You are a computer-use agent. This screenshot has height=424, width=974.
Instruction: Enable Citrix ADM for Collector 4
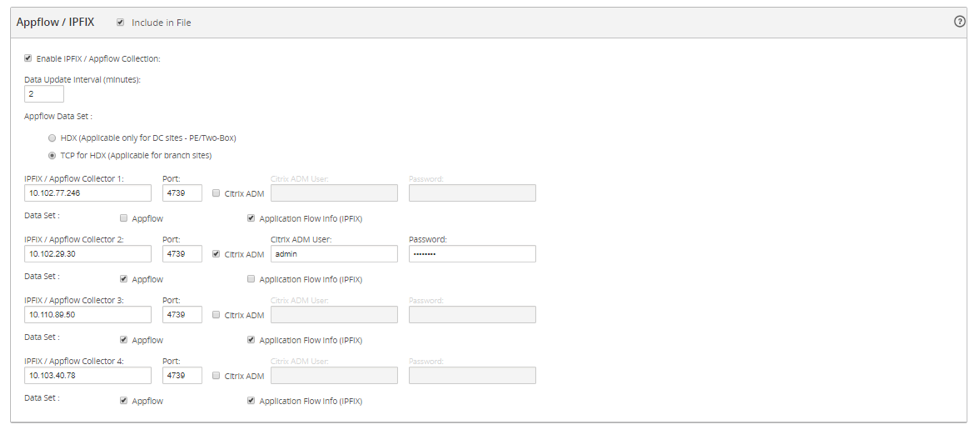216,376
